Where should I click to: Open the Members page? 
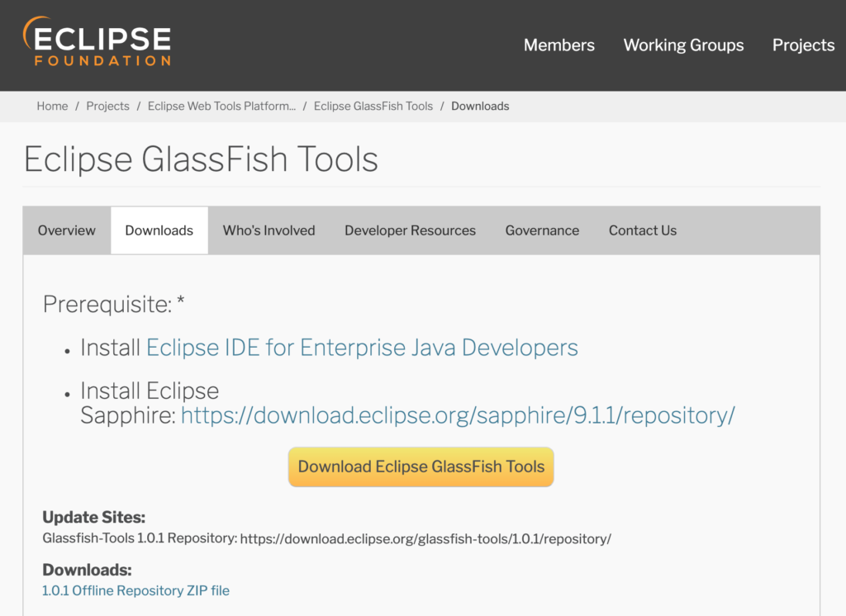pyautogui.click(x=558, y=45)
